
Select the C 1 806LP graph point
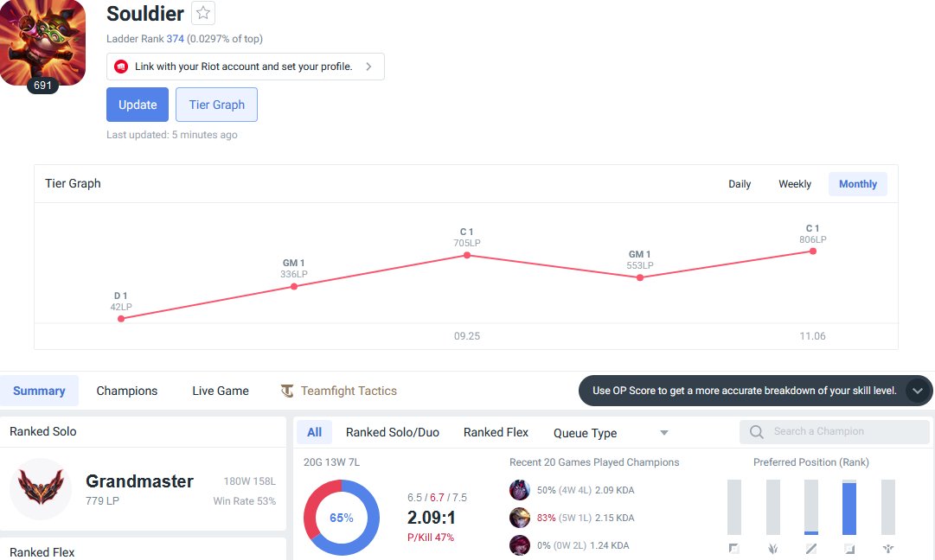pos(813,251)
